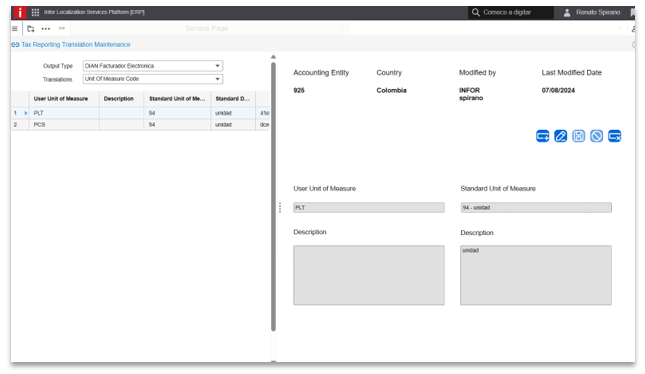This screenshot has height=374, width=645.
Task: Click the vertical scrollbar of the grid
Action: click(273, 197)
